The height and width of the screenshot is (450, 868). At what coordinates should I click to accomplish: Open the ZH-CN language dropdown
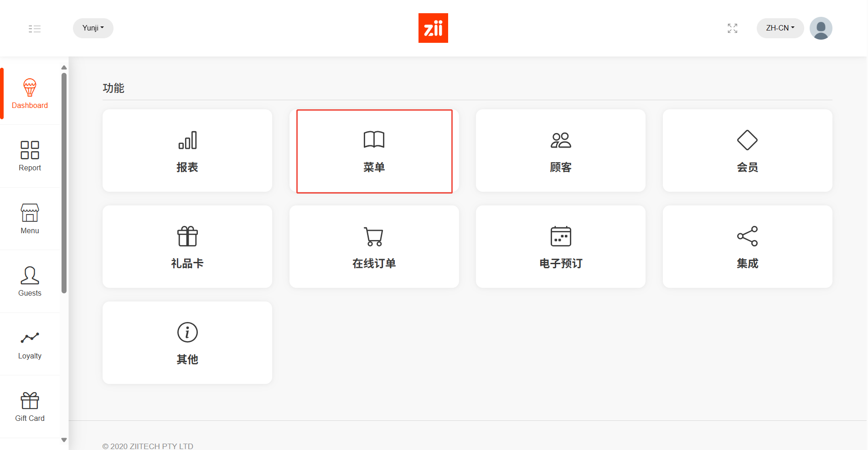pyautogui.click(x=780, y=28)
